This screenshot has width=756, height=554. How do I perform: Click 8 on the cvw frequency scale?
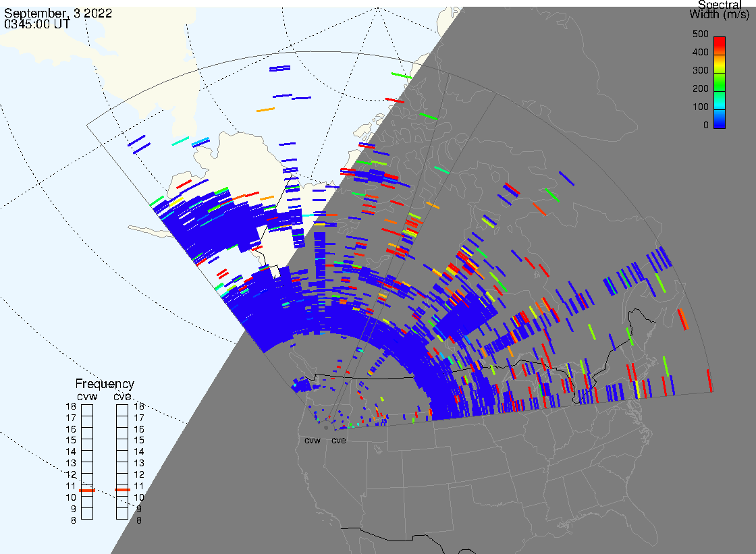(x=74, y=520)
